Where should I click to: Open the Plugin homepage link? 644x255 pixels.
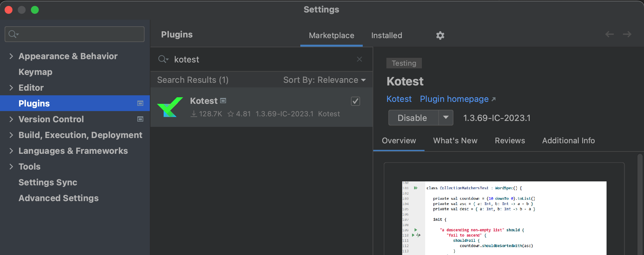coord(458,99)
